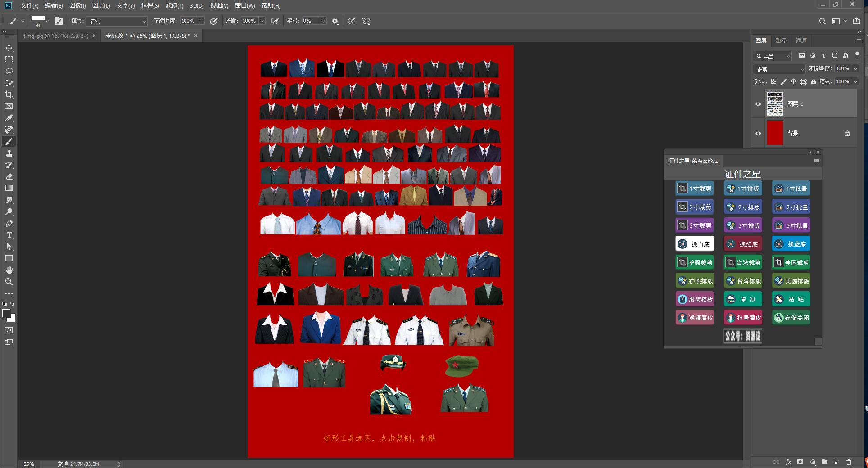Expand the layer blend mode 正常 dropdown

(x=779, y=69)
